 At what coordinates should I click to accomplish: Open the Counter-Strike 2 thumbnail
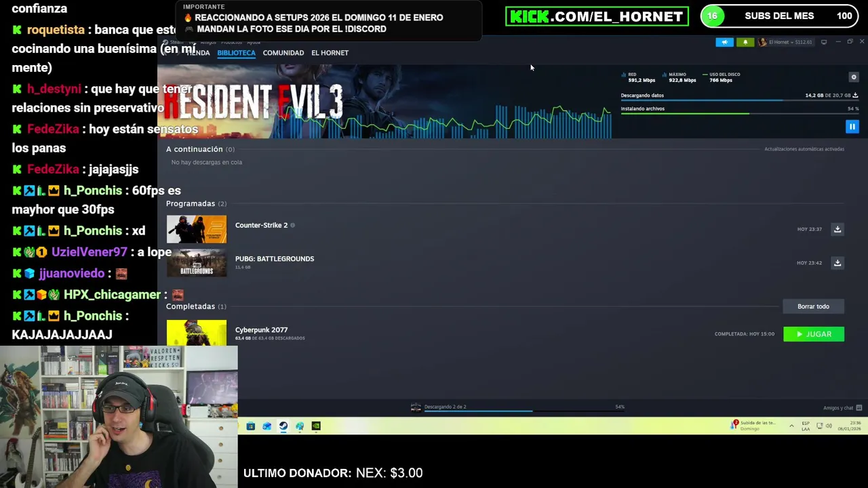pos(197,229)
